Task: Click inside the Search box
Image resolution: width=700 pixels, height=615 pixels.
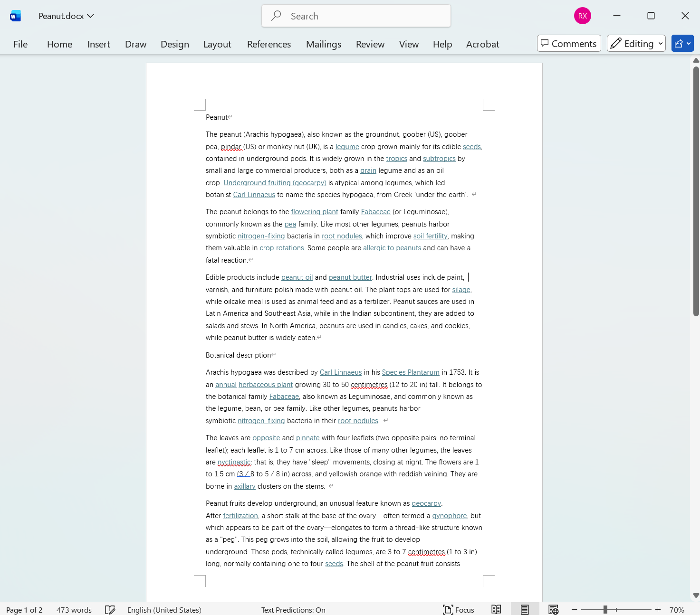Action: pyautogui.click(x=355, y=16)
